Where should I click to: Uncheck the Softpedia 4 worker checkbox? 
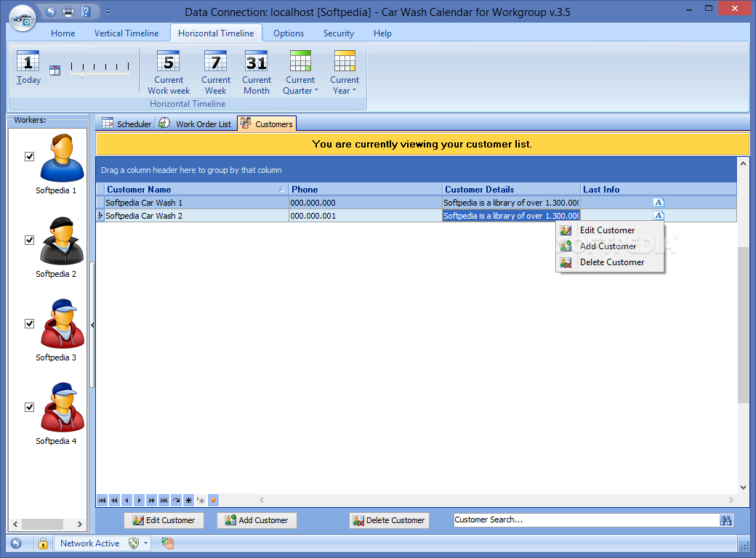[x=29, y=407]
